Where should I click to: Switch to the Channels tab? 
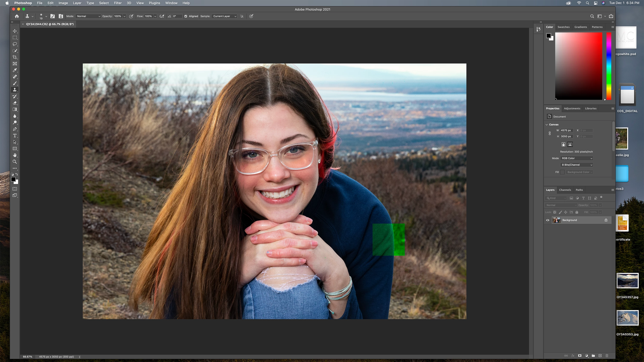pos(565,190)
